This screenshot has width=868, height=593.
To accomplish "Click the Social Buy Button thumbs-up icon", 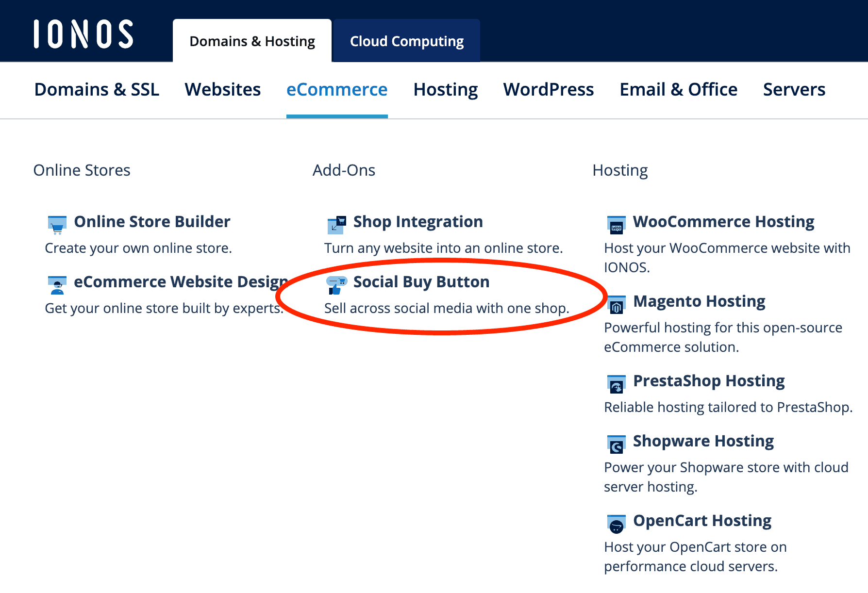I will click(336, 285).
